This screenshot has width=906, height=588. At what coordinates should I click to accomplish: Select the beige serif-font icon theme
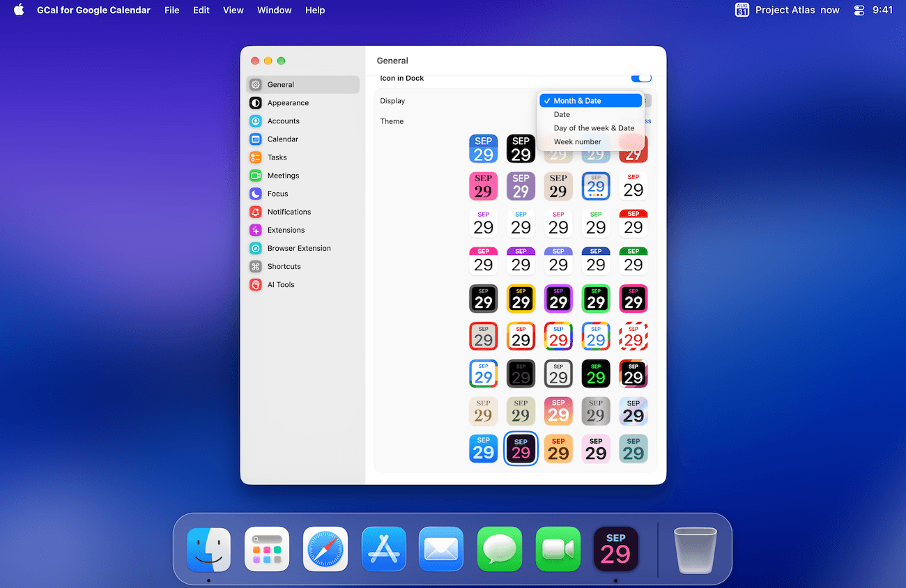(558, 186)
